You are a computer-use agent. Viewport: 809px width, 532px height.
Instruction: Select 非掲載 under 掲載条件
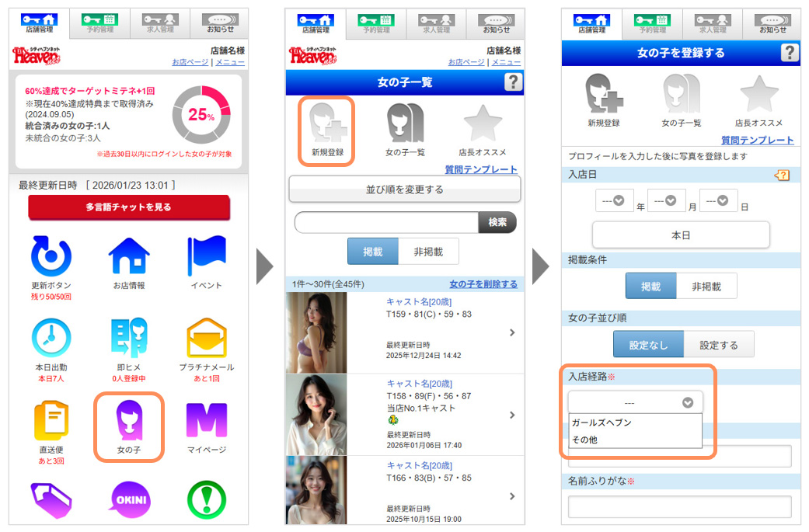tap(706, 287)
